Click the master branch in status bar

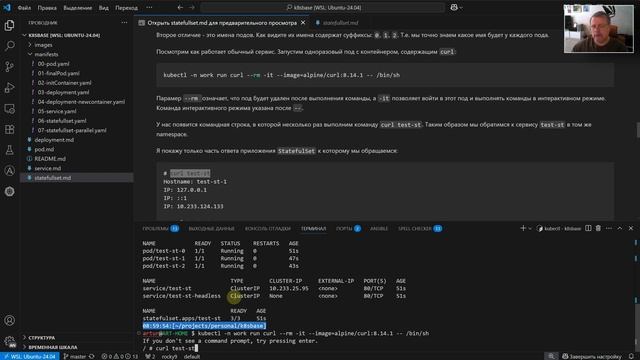coord(75,356)
